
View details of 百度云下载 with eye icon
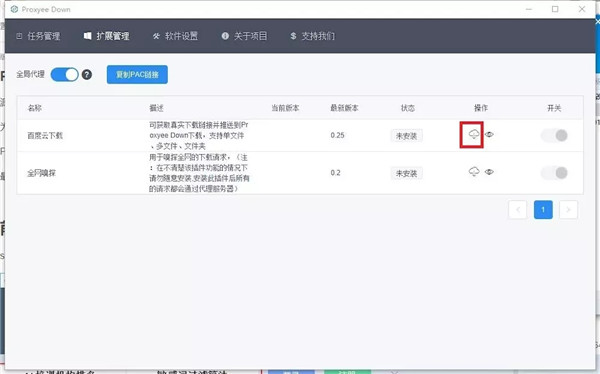489,134
